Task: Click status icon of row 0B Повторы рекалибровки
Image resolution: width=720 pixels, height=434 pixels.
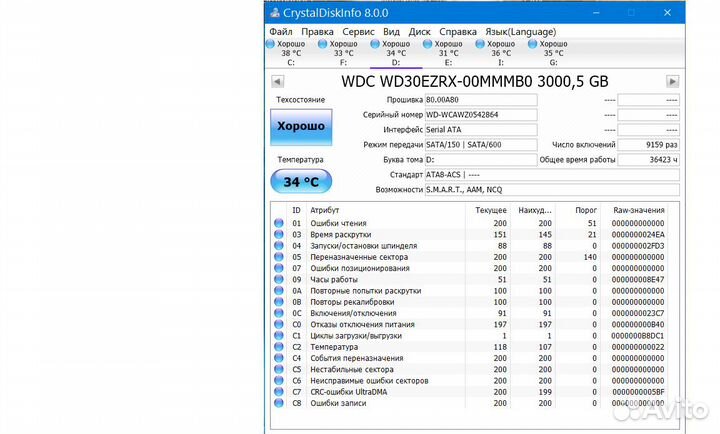Action: point(279,302)
